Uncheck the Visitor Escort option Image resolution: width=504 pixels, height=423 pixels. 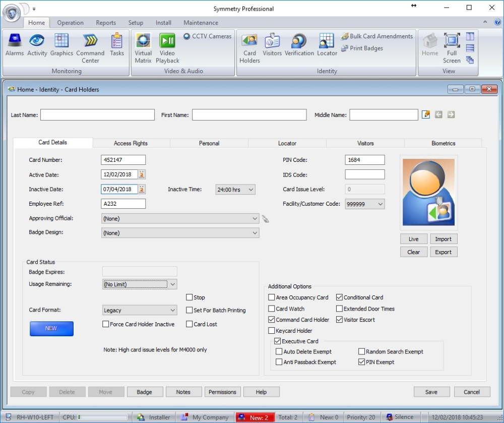(x=340, y=320)
